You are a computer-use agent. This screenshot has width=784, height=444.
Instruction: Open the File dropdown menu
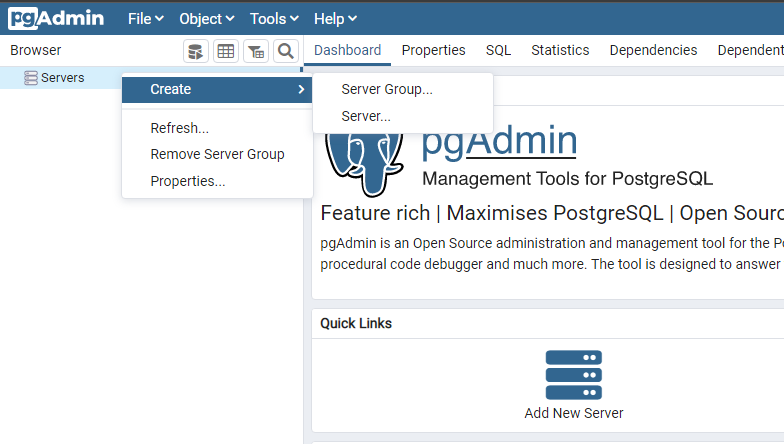point(146,18)
